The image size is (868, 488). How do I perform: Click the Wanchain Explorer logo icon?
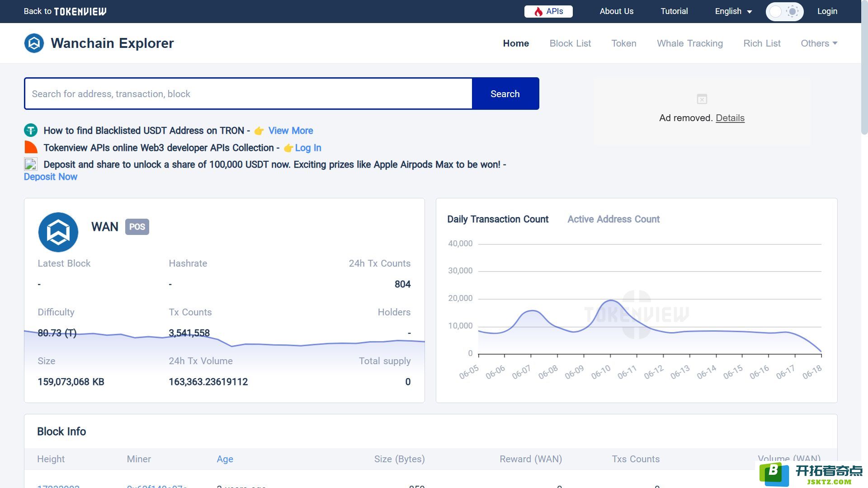[x=34, y=43]
